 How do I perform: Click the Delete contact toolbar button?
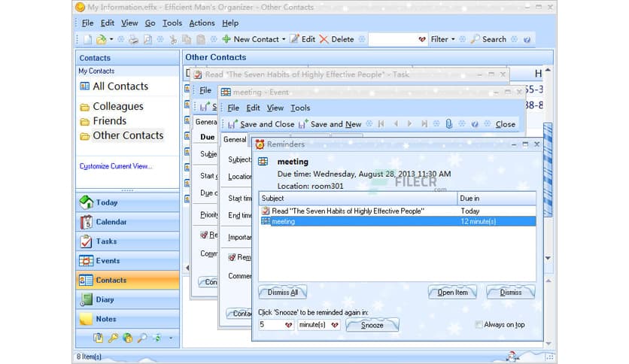click(336, 39)
